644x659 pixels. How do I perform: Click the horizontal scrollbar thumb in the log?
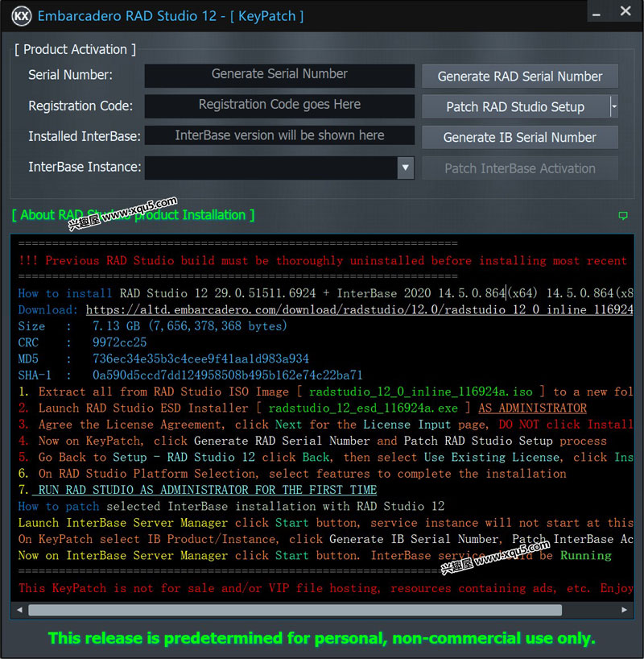click(295, 610)
